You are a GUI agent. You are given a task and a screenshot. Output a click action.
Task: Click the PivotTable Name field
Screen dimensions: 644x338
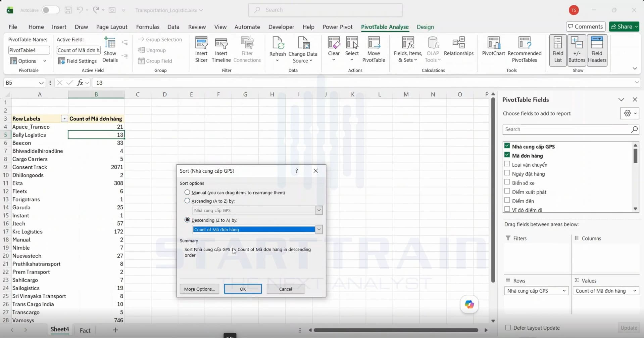(x=29, y=50)
